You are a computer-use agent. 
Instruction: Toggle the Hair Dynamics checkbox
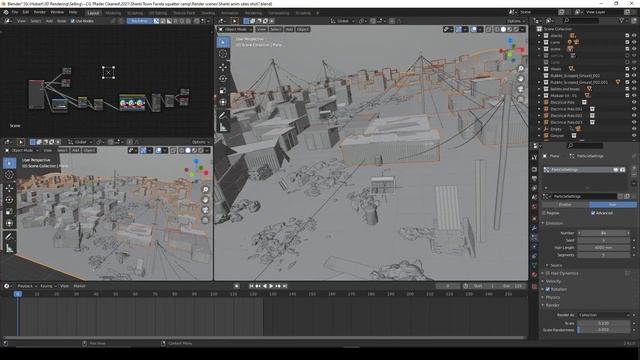pos(548,273)
